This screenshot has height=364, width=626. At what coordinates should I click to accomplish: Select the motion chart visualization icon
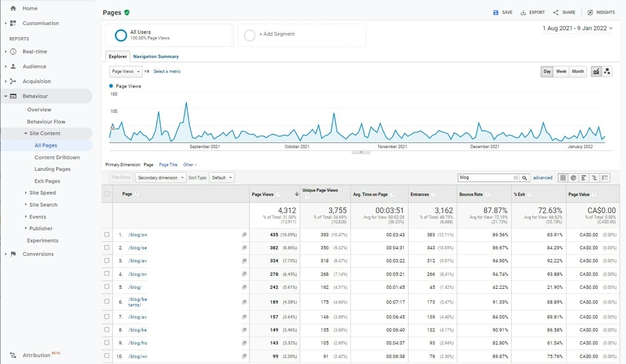607,71
